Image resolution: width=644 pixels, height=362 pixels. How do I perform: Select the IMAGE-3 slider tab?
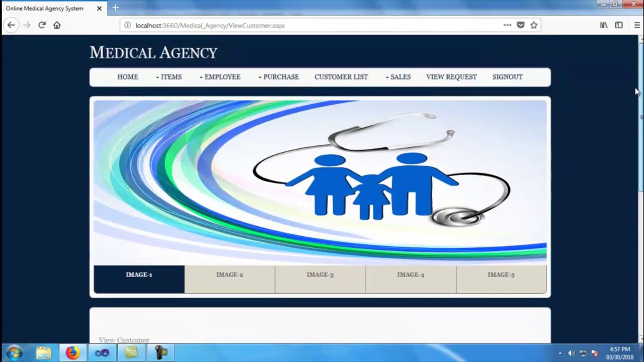point(320,279)
